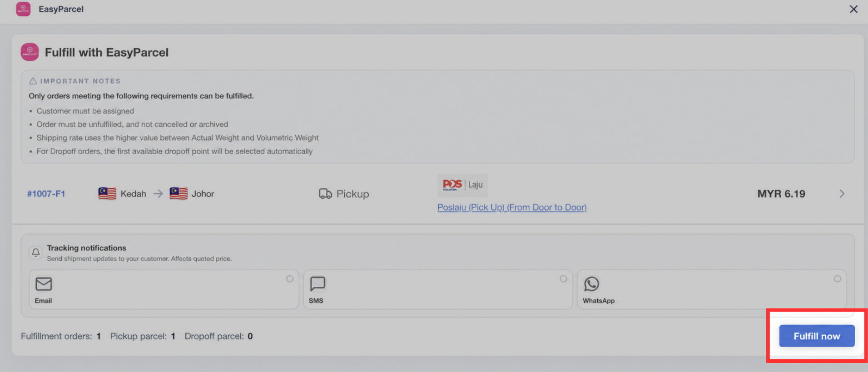Click the Kedah Malaysian flag icon
Viewport: 868px width, 372px height.
107,194
